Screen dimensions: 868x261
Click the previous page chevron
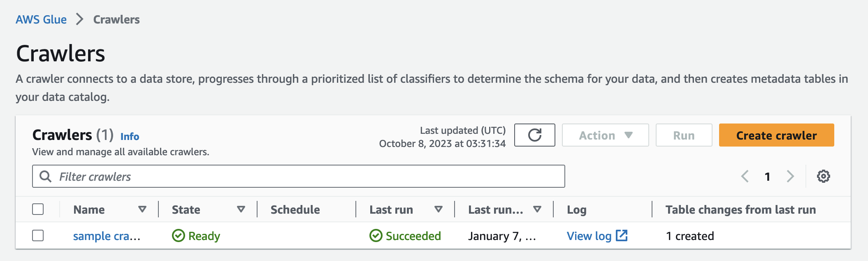(745, 176)
